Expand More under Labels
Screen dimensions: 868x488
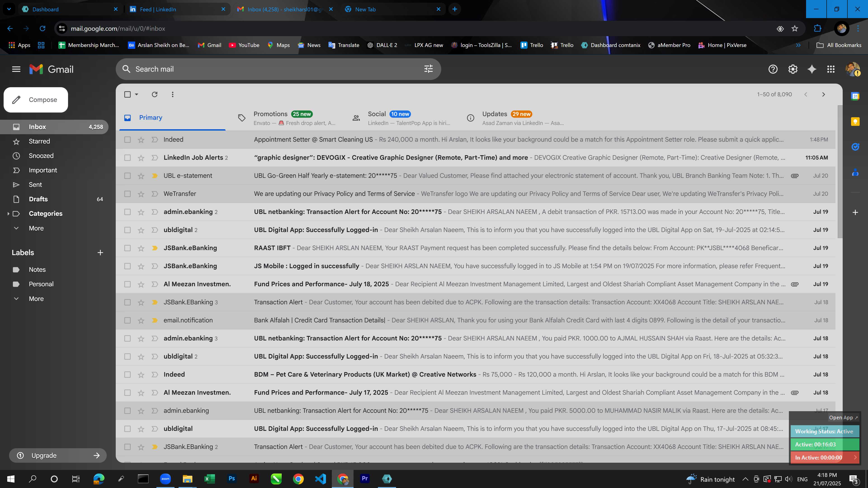[36, 299]
